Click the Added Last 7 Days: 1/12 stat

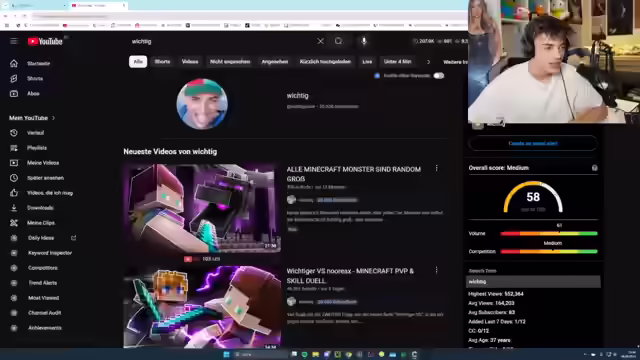pos(497,322)
